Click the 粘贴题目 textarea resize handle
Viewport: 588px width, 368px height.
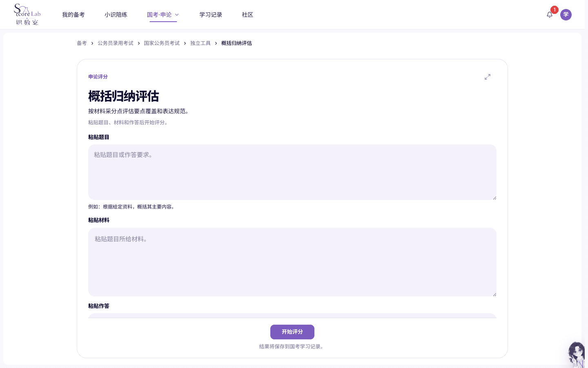tap(494, 197)
